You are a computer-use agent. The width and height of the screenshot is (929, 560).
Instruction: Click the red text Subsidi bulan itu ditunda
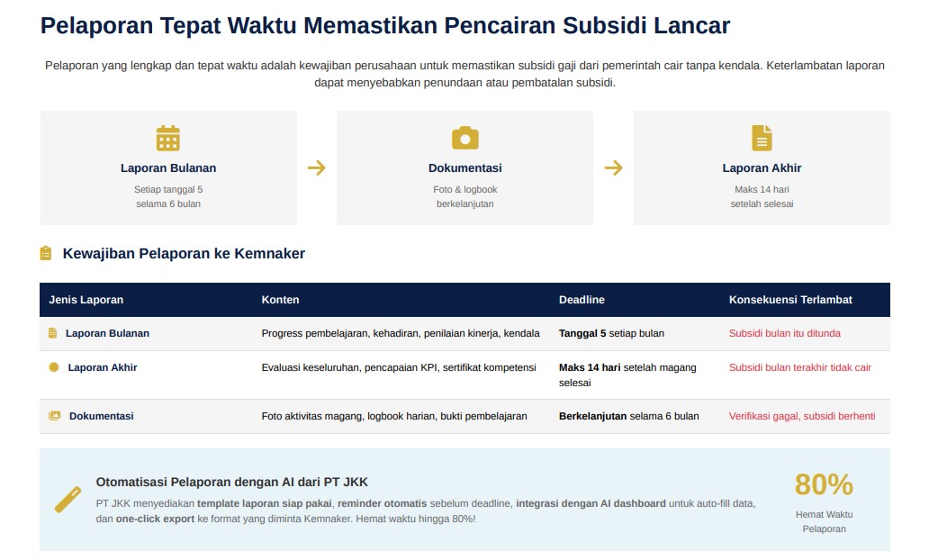(x=784, y=333)
